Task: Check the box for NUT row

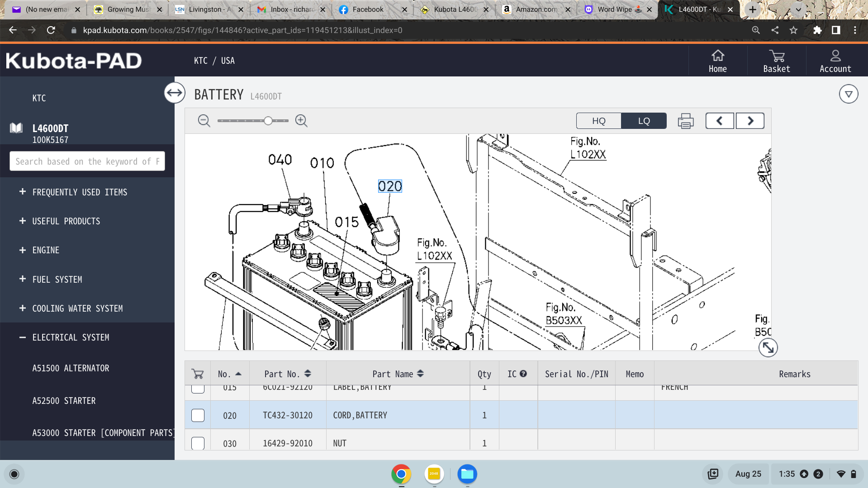Action: coord(198,443)
